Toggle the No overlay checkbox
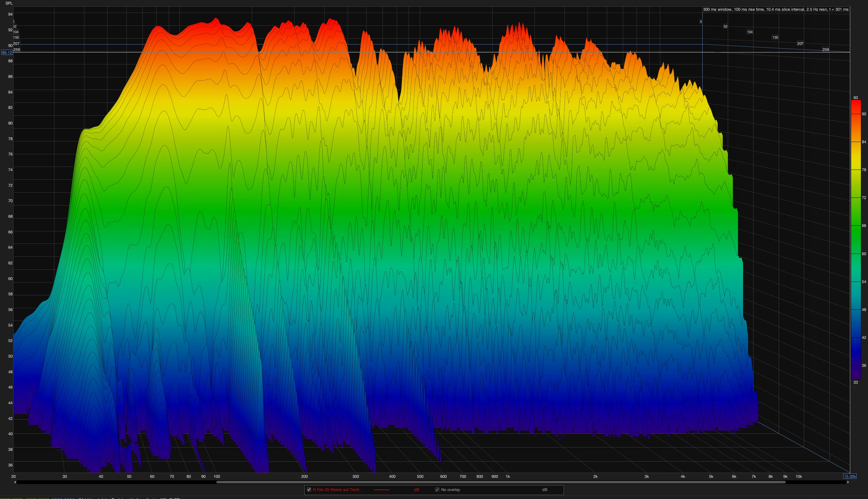The image size is (868, 499). tap(437, 489)
